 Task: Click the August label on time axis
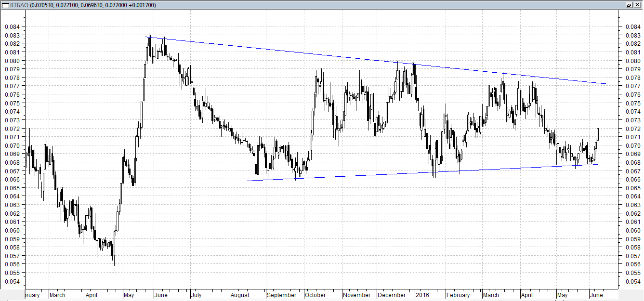coord(240,295)
